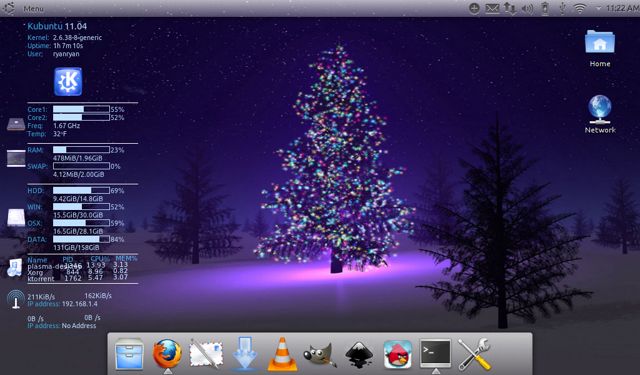Click the 162KiB/s upload speed

point(98,296)
